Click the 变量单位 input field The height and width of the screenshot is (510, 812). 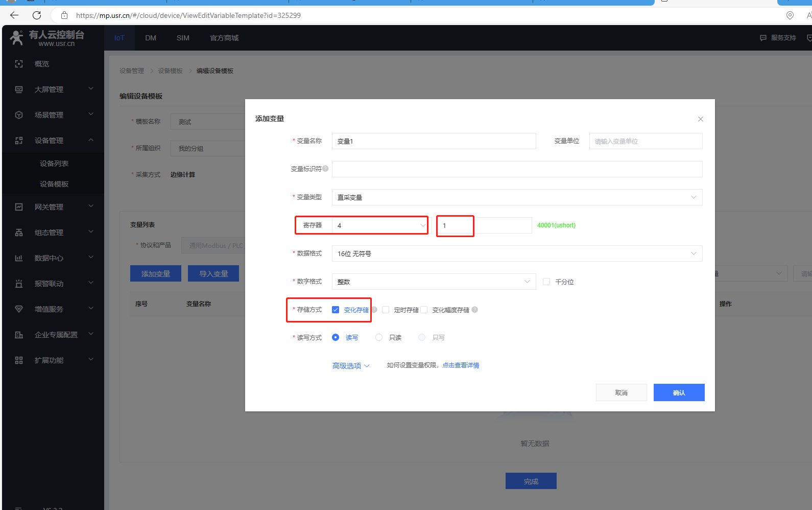(646, 141)
